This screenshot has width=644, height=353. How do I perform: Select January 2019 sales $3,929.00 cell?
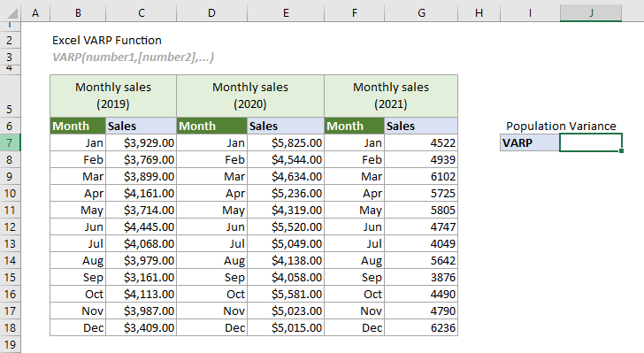pos(141,142)
